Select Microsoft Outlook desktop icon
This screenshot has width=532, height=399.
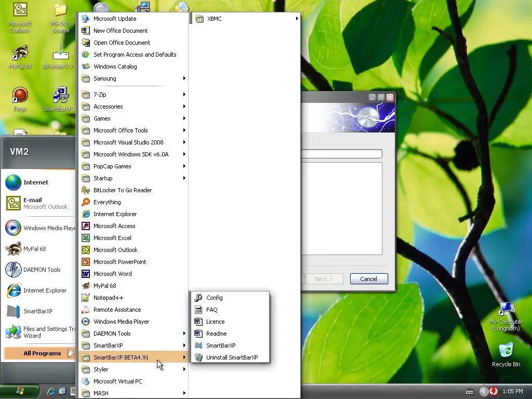(x=20, y=18)
